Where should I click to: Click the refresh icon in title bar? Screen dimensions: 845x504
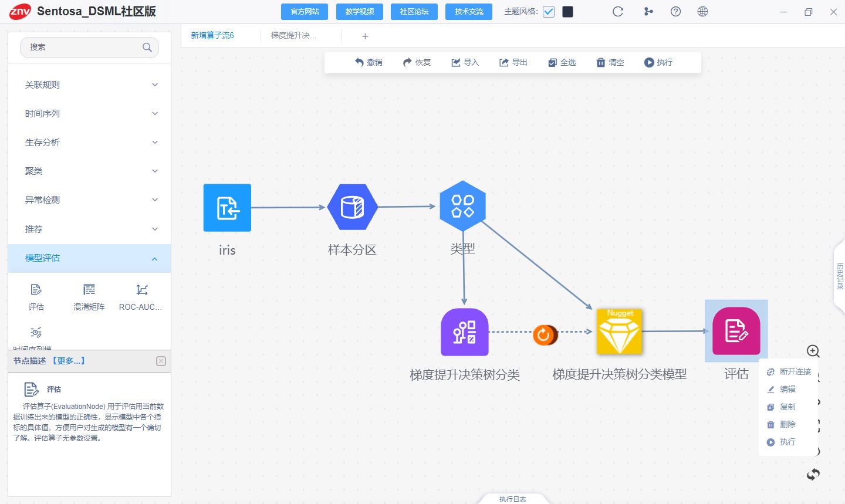[x=618, y=12]
